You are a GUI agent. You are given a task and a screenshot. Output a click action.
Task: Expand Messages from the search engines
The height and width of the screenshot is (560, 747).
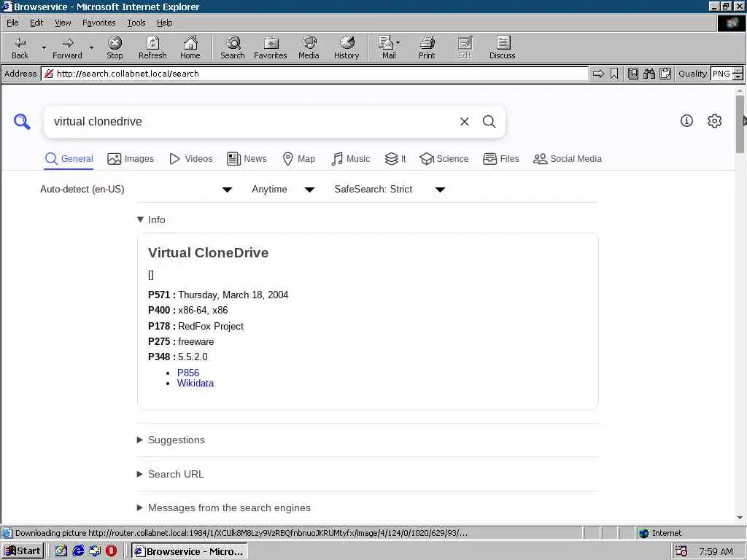pyautogui.click(x=223, y=508)
